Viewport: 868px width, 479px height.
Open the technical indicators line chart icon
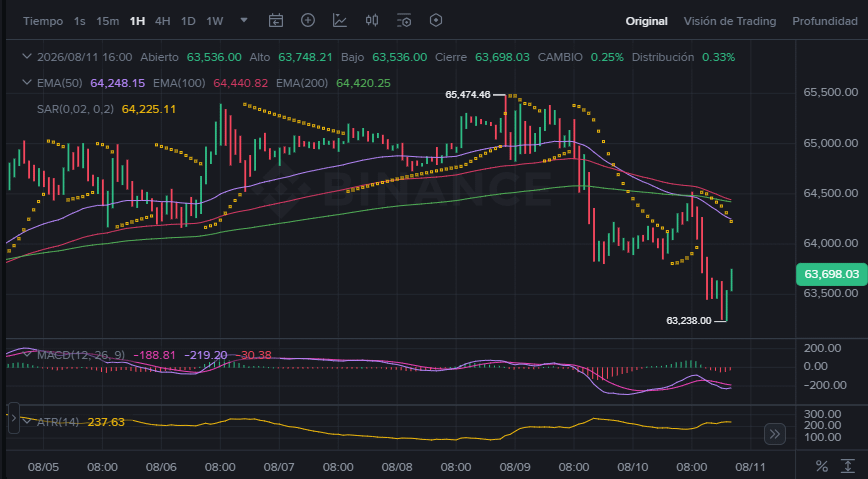340,20
